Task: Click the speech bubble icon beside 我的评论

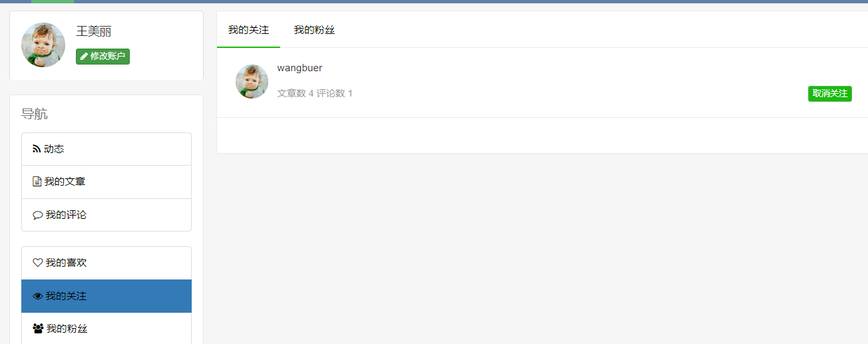Action: pyautogui.click(x=37, y=215)
